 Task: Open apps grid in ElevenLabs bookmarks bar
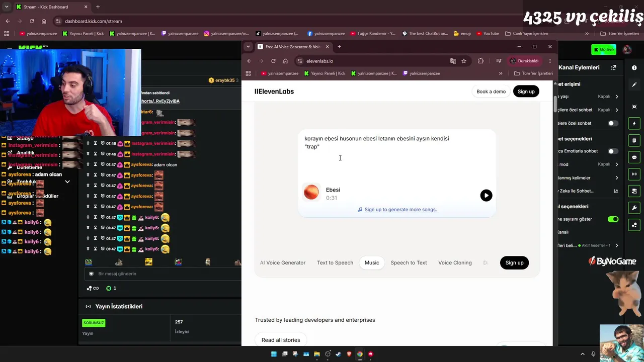click(248, 73)
